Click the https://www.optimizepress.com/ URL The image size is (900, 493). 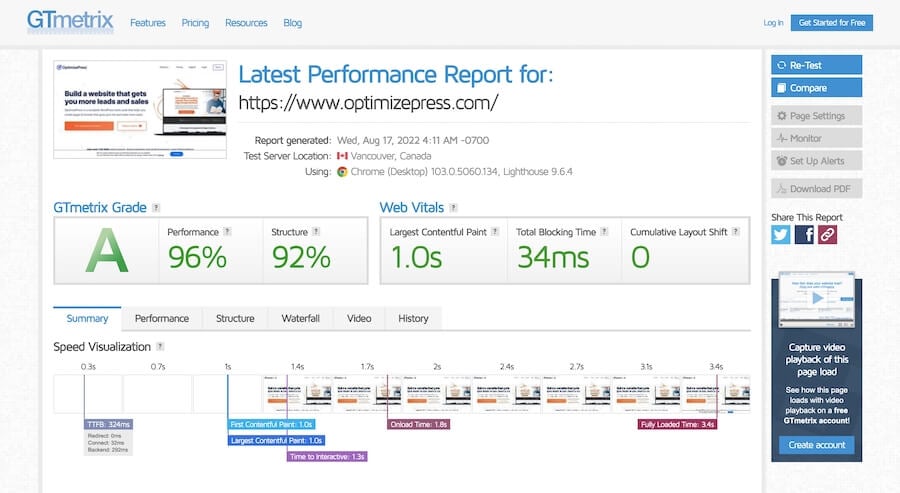coord(368,103)
